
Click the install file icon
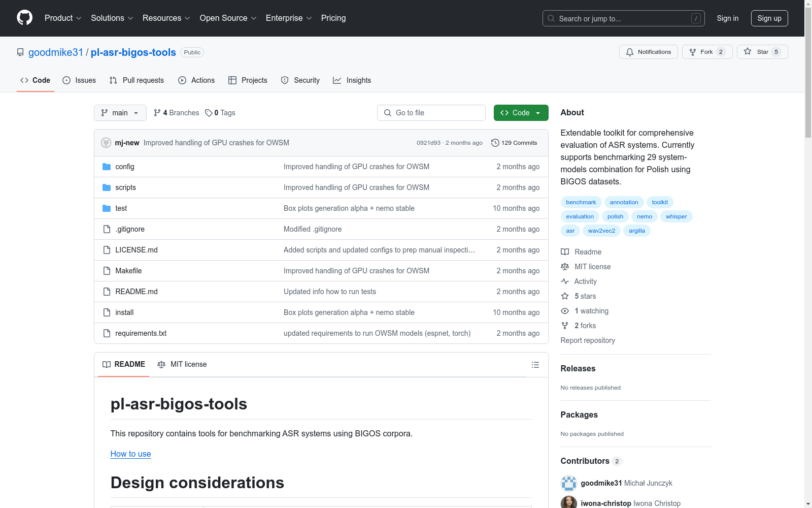click(107, 312)
